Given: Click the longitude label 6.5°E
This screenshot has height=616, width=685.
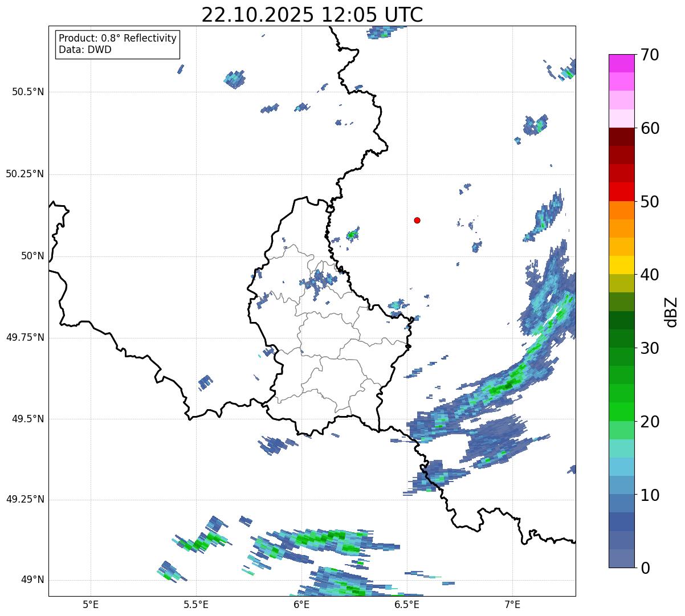Looking at the screenshot, I should (407, 604).
